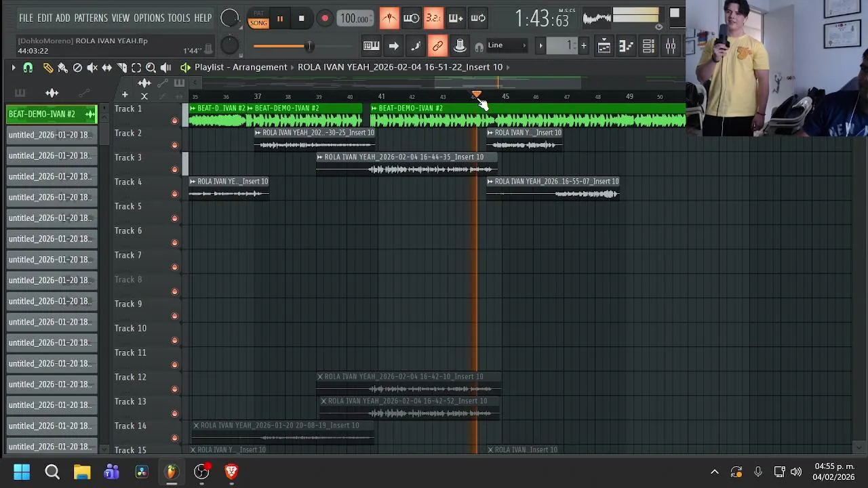Screen dimensions: 868x488
Task: Select the Playback tool in playlist toolbar
Action: pyautogui.click(x=165, y=67)
